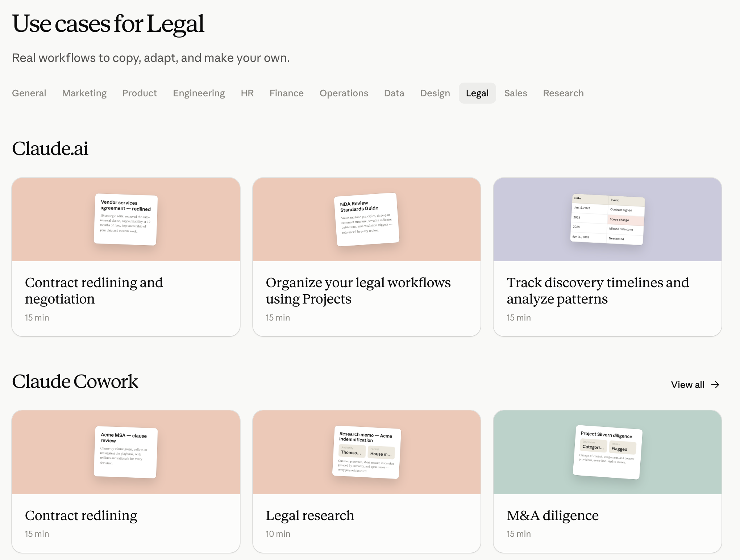Click the Claude Cowork section heading
740x560 pixels.
click(75, 381)
